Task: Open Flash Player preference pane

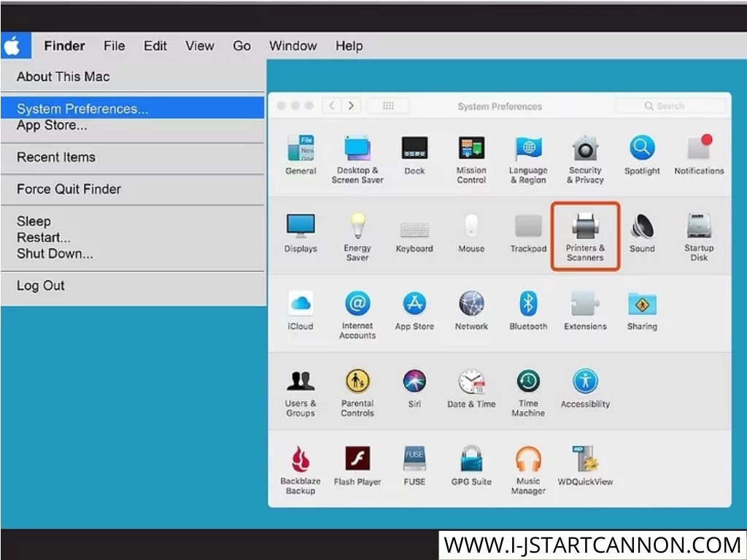Action: point(357,466)
